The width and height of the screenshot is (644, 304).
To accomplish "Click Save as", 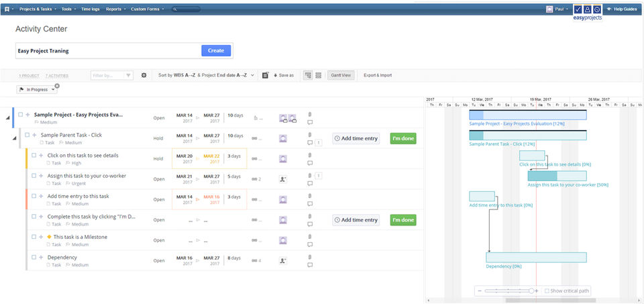I will point(284,76).
